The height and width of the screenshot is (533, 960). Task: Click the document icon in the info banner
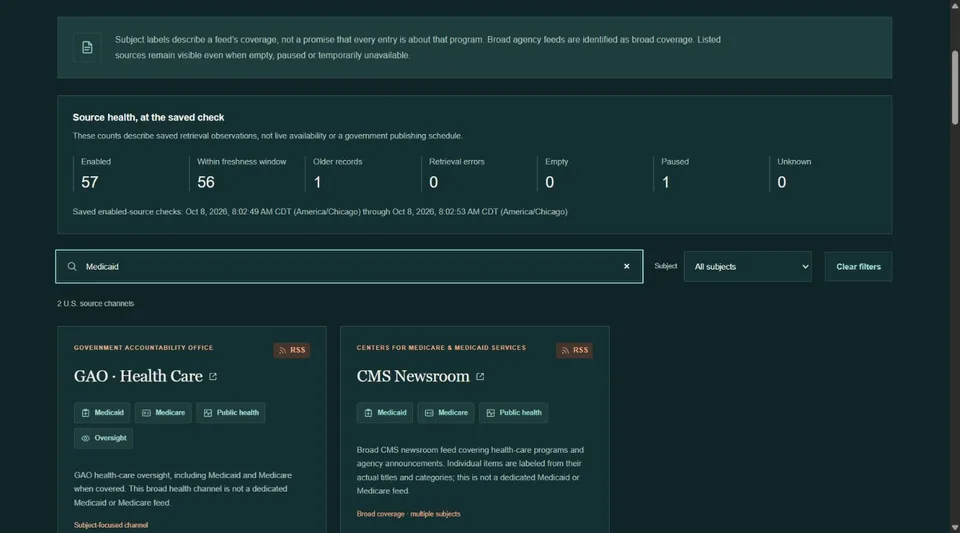[x=87, y=47]
